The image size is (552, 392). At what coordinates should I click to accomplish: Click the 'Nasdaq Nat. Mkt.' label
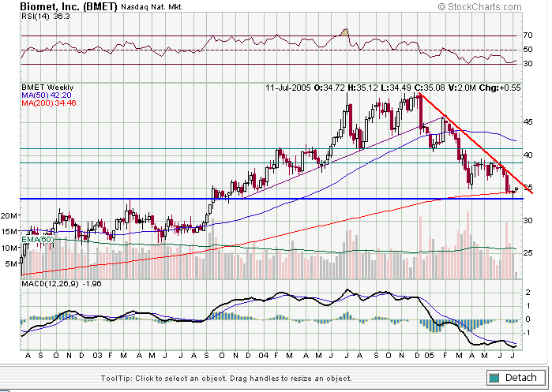152,6
